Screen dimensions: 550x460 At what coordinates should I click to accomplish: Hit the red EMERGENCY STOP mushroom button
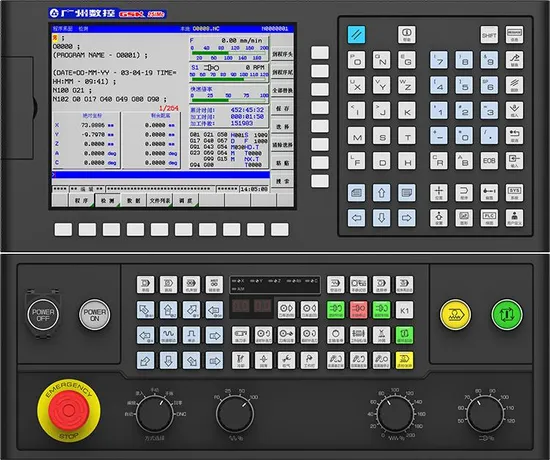tap(68, 411)
